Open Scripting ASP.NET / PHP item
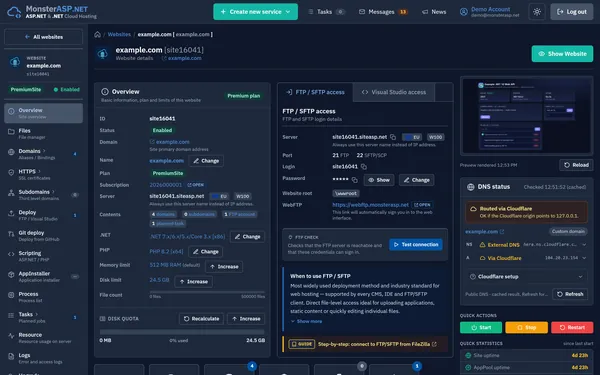Viewport: 600px width, 375px height. [43, 256]
